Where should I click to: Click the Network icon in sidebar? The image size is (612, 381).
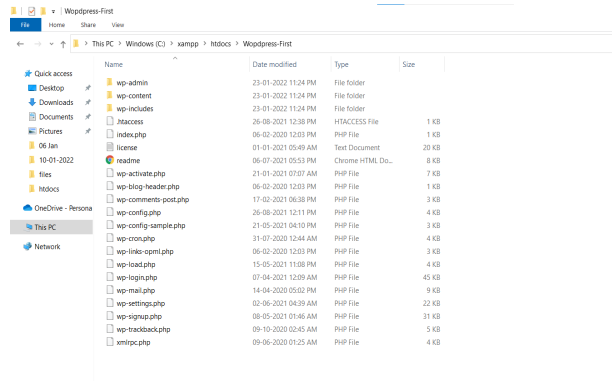click(x=27, y=246)
